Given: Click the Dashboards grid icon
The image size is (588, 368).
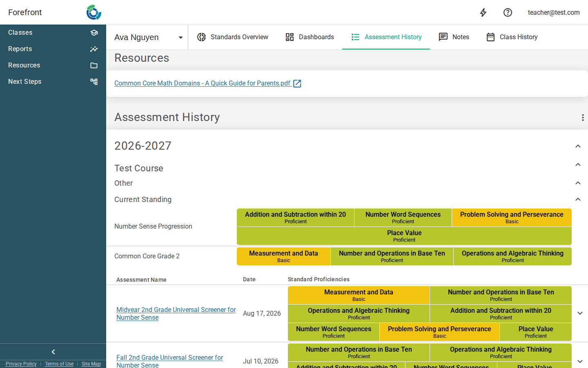Looking at the screenshot, I should tap(290, 37).
